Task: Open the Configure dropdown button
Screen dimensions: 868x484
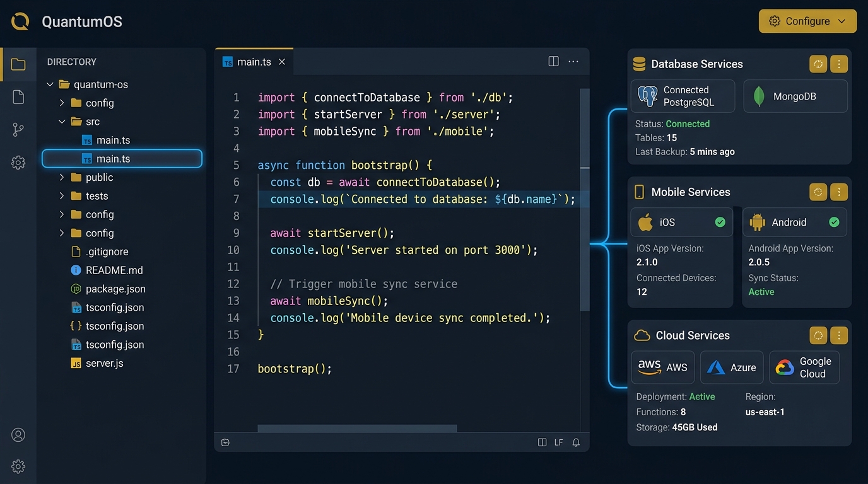Action: pyautogui.click(x=807, y=21)
